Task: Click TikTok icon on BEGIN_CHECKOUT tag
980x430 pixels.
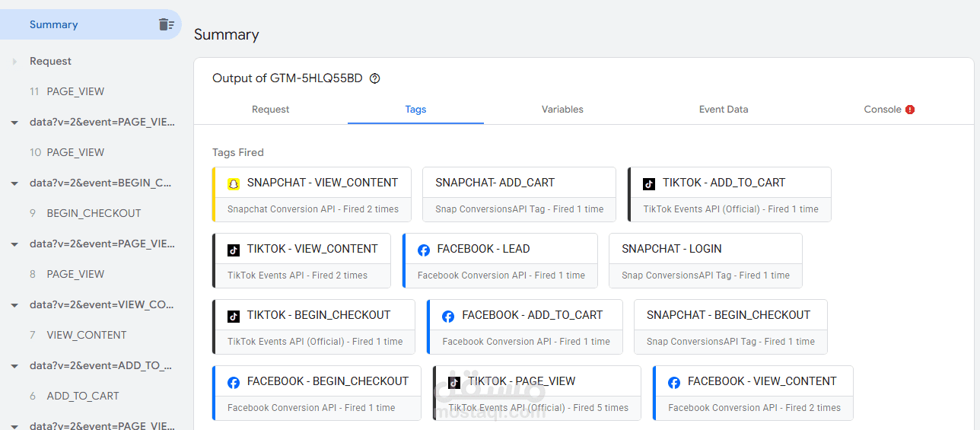Action: coord(234,316)
